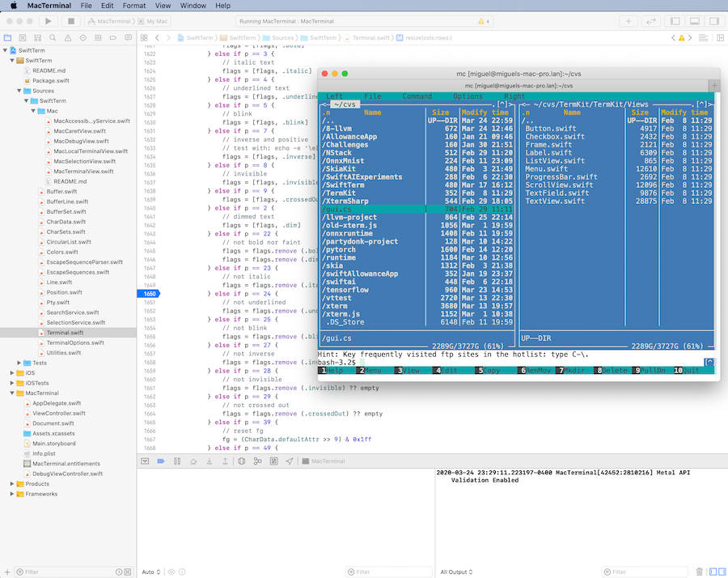Click the Pause program execution icon
Screen dimensions: 728x578
[x=177, y=461]
